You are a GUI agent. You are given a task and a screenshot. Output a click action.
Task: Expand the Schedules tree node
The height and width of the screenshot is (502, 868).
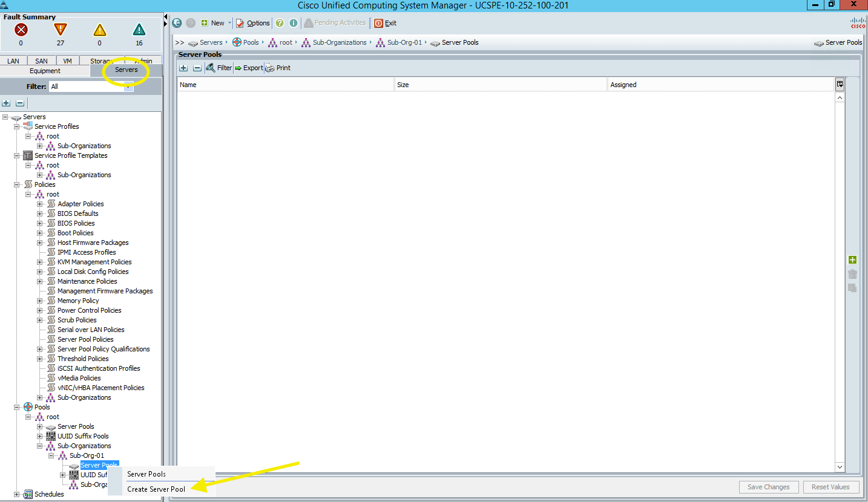click(17, 494)
